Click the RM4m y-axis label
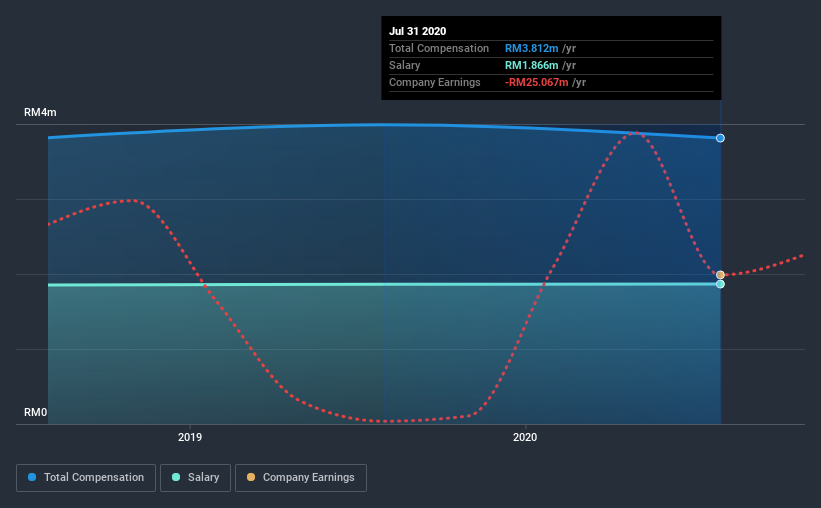The image size is (821, 508). (40, 113)
